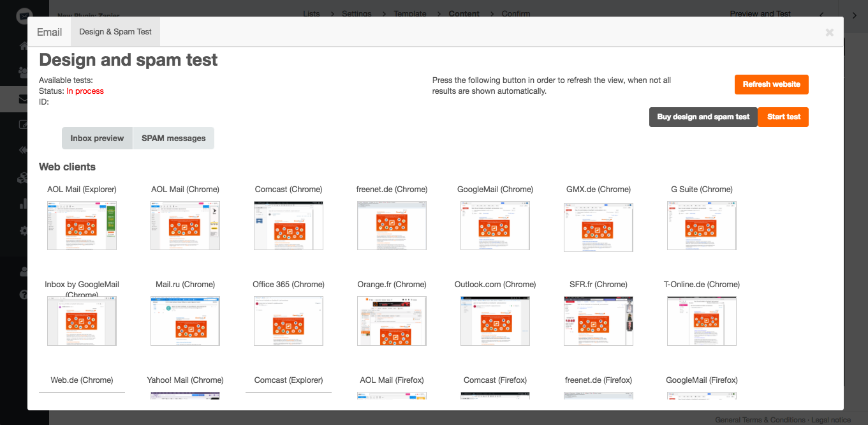The width and height of the screenshot is (868, 425).
Task: Open the AOL Mail (Chrome) preview thumbnail
Action: pyautogui.click(x=185, y=225)
